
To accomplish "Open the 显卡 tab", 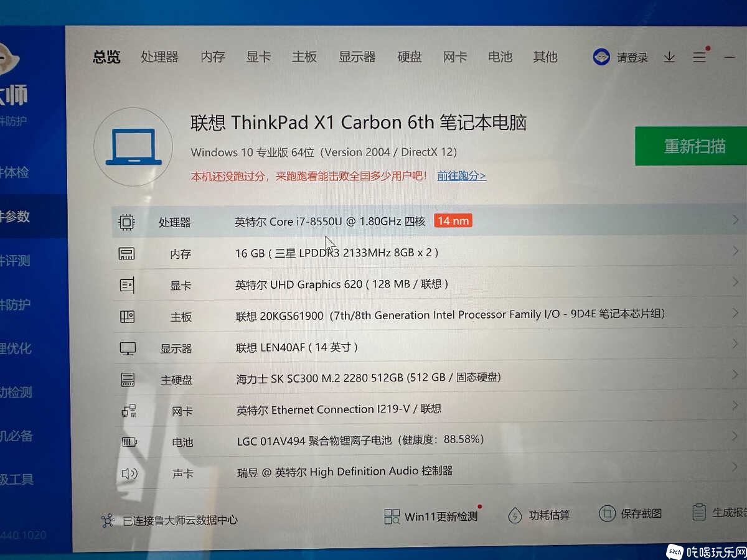I will pyautogui.click(x=258, y=57).
